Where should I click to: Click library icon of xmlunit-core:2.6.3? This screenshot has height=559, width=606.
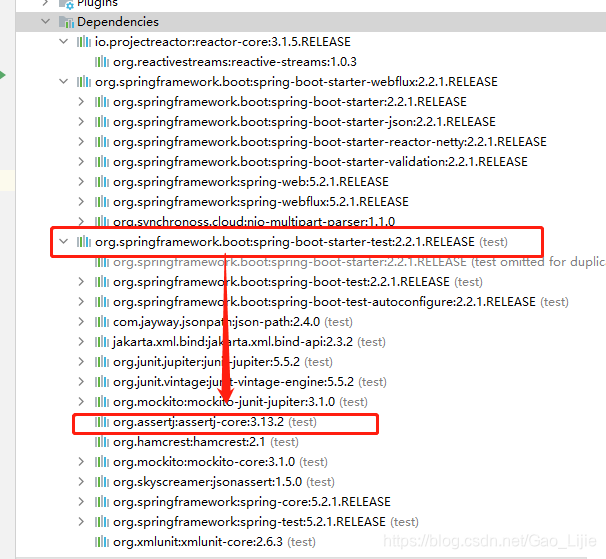pyautogui.click(x=102, y=542)
